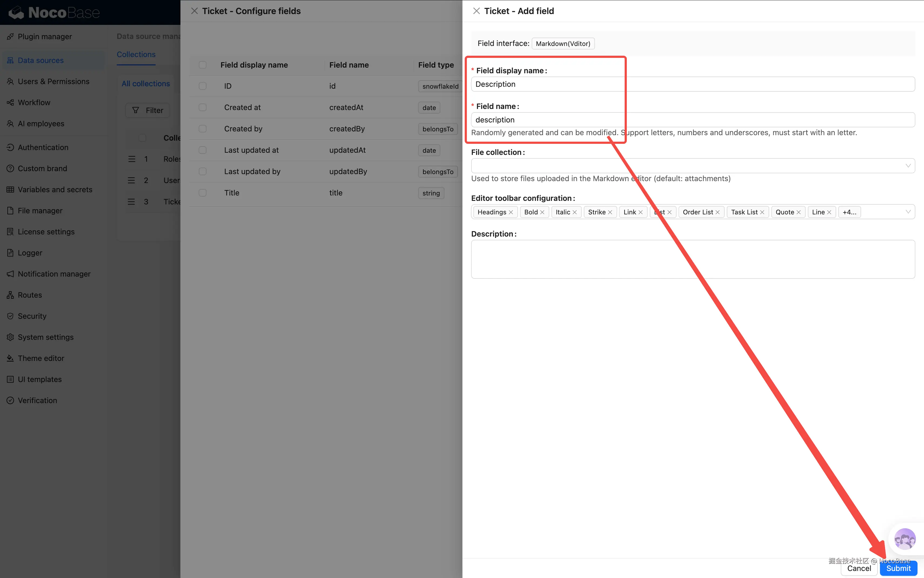Expand the Editor toolbar configuration dropdown arrow
The width and height of the screenshot is (924, 578).
point(908,212)
